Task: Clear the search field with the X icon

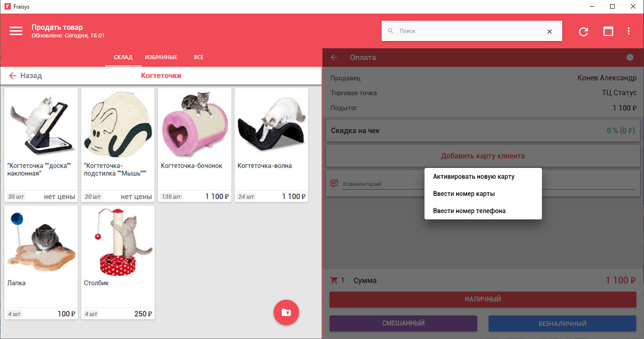Action: click(550, 32)
